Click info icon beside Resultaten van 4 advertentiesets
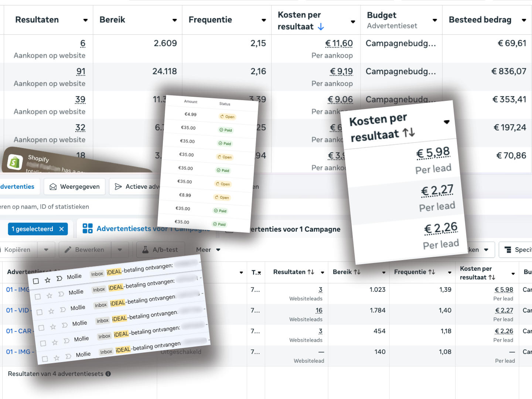This screenshot has width=532, height=399. [x=108, y=374]
